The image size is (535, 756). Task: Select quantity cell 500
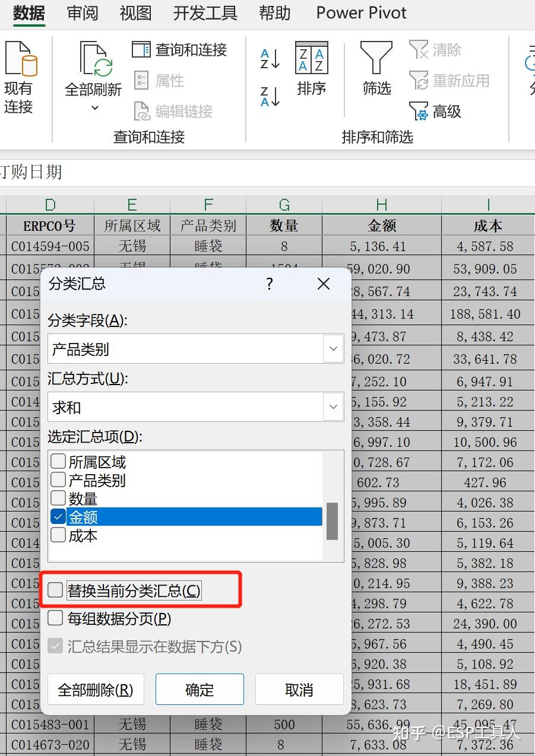pyautogui.click(x=284, y=725)
